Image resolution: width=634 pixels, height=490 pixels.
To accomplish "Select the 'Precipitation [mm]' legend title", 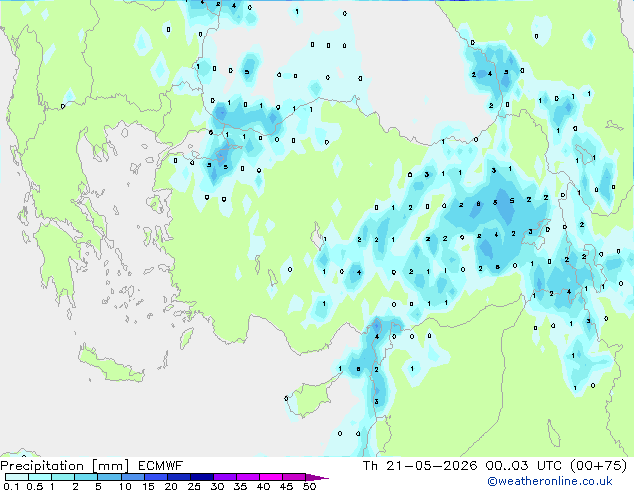I will tap(65, 466).
